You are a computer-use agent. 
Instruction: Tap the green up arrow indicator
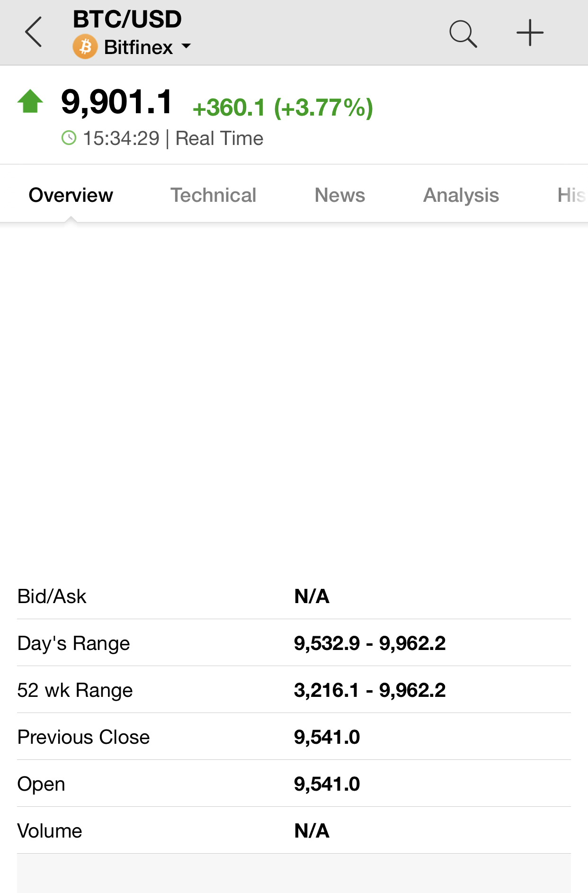point(30,101)
